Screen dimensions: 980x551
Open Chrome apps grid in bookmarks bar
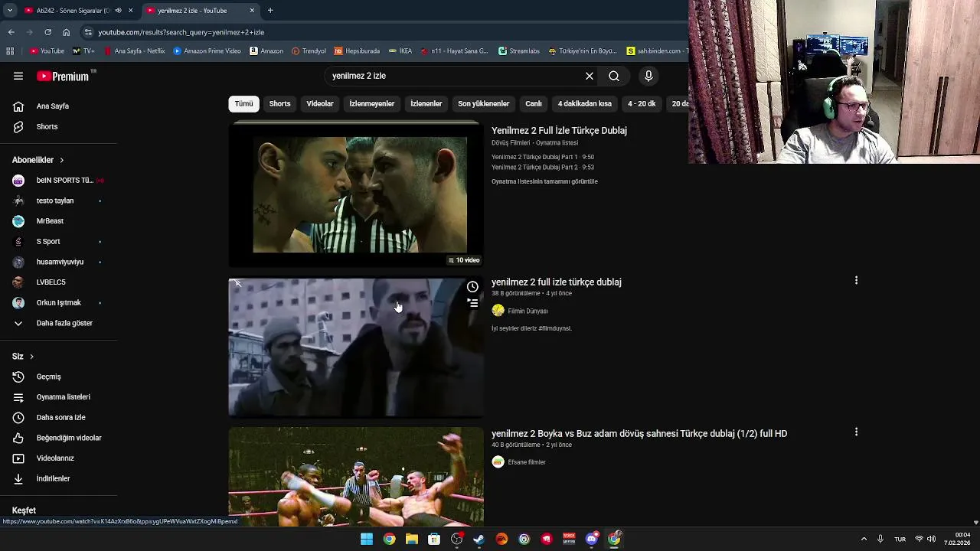10,51
